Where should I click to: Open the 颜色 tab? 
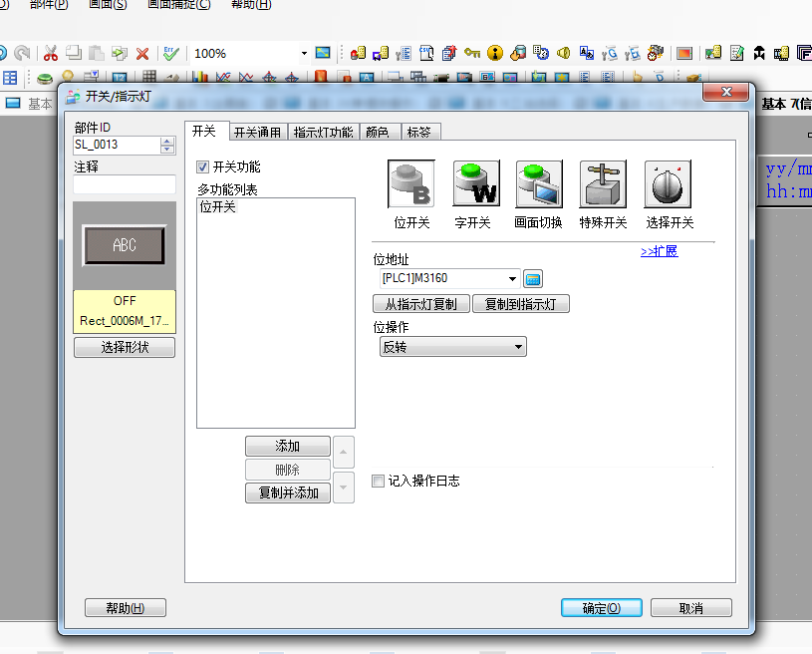click(378, 132)
